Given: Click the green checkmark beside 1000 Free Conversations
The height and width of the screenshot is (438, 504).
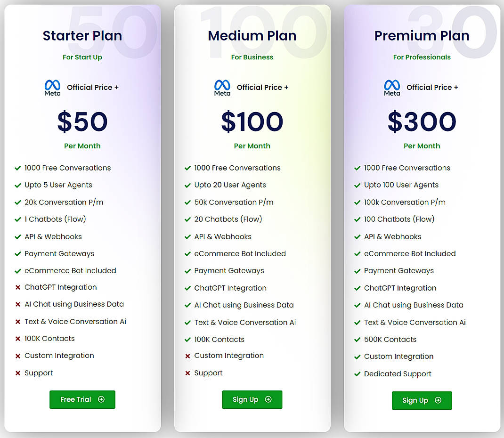Looking at the screenshot, I should [18, 168].
